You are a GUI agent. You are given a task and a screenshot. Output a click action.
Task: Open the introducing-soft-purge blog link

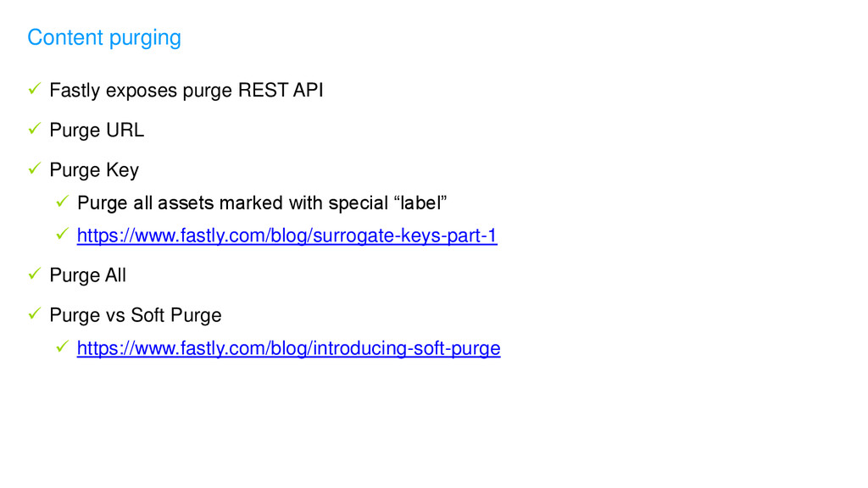288,348
